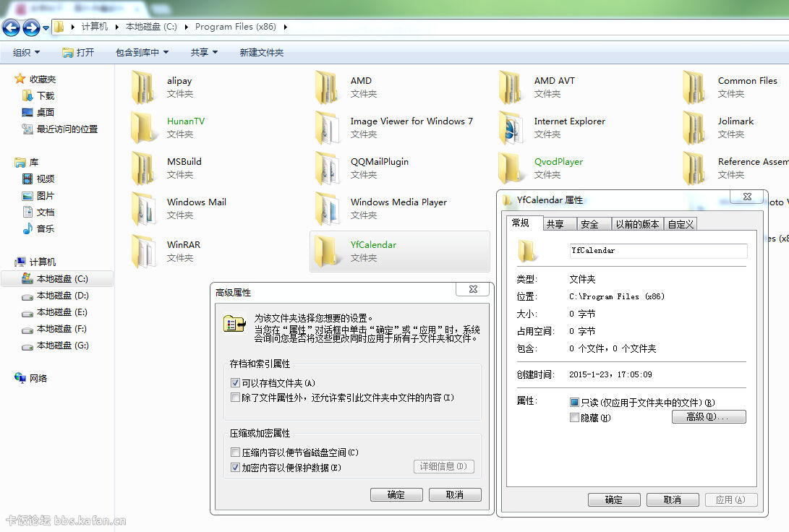Click the YfCalendar name text field

(657, 251)
